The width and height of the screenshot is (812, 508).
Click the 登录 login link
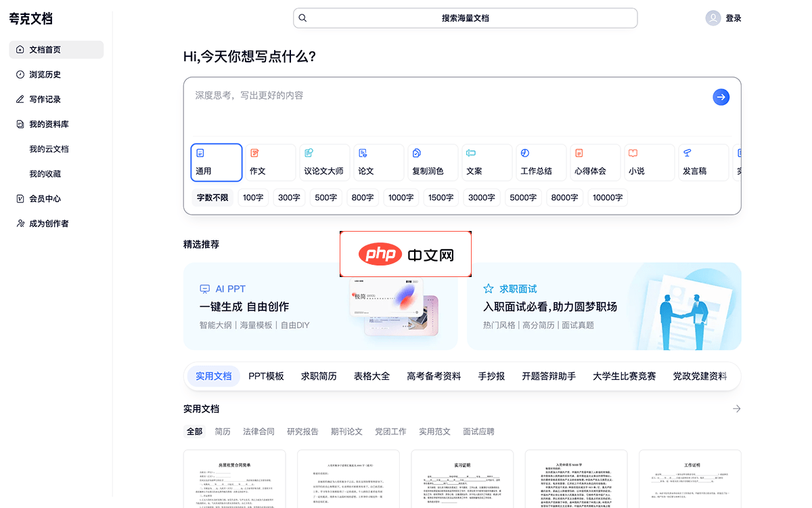coord(734,18)
